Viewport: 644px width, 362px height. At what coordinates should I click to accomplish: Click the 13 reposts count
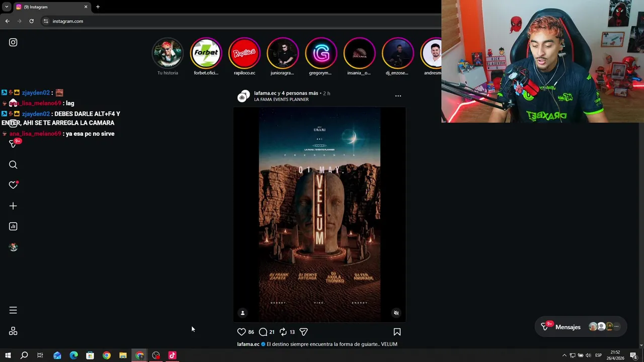(292, 332)
